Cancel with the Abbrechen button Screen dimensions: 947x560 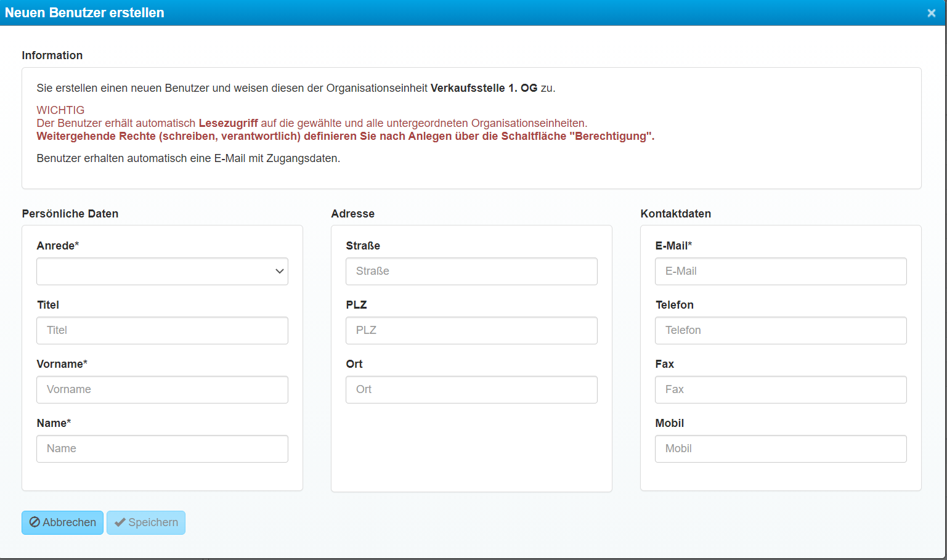(x=62, y=522)
